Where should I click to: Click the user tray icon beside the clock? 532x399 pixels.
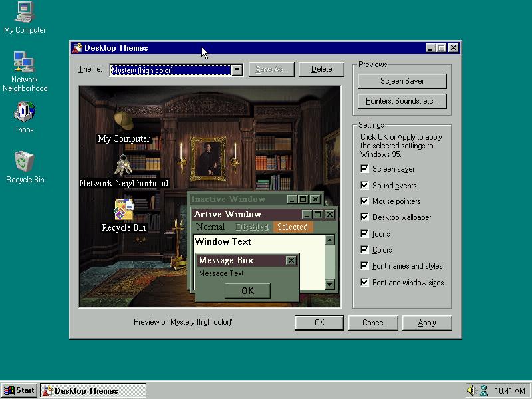point(484,390)
